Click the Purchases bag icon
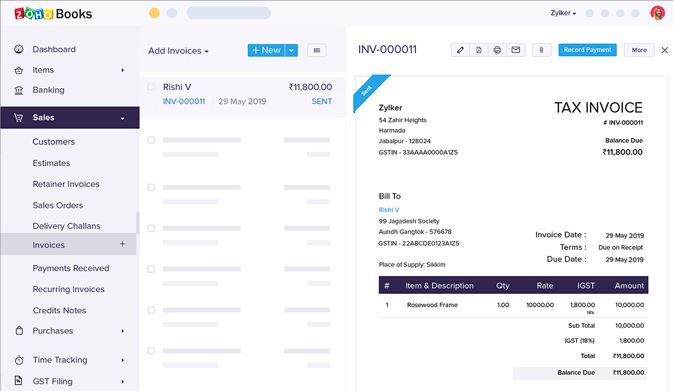 (x=19, y=330)
